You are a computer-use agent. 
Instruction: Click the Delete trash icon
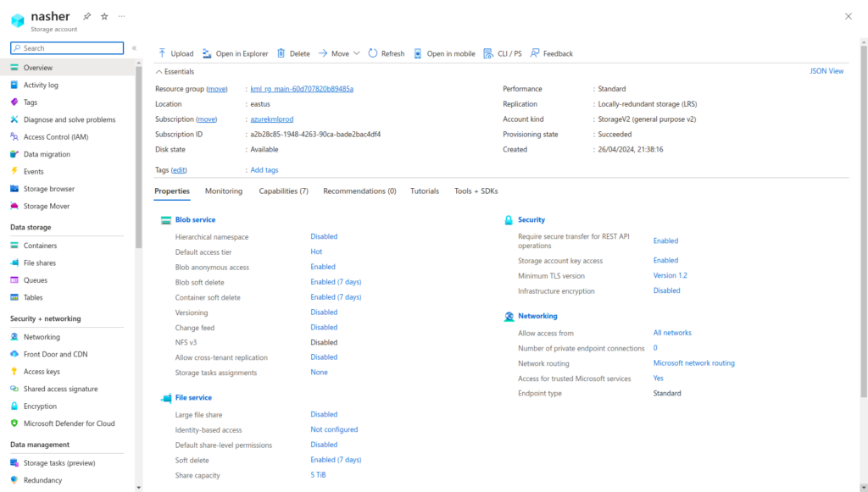tap(282, 53)
